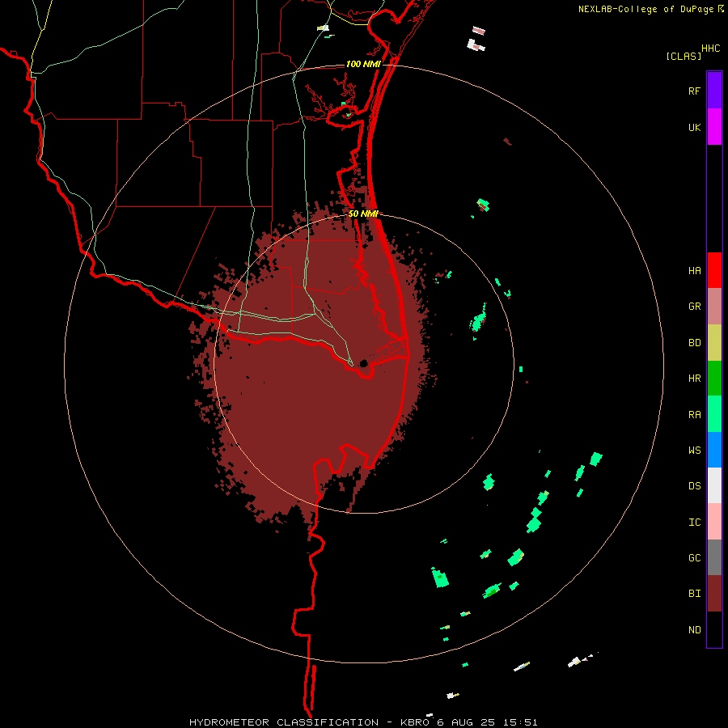
Task: Click the GC gray legend swatch
Action: click(x=714, y=557)
